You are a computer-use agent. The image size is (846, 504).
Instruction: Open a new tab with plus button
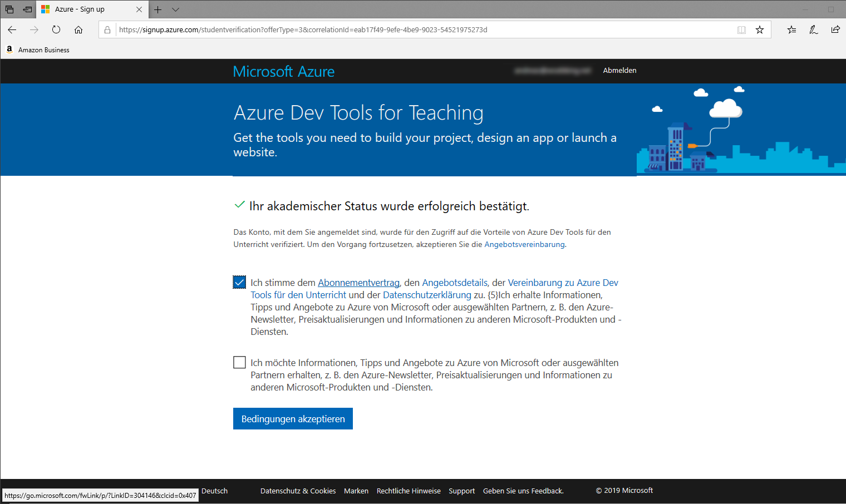pyautogui.click(x=158, y=9)
